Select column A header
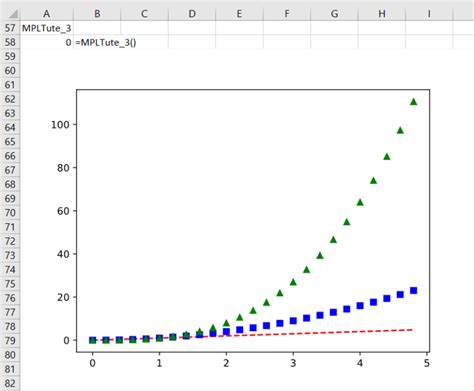This screenshot has width=474, height=391. pos(47,14)
